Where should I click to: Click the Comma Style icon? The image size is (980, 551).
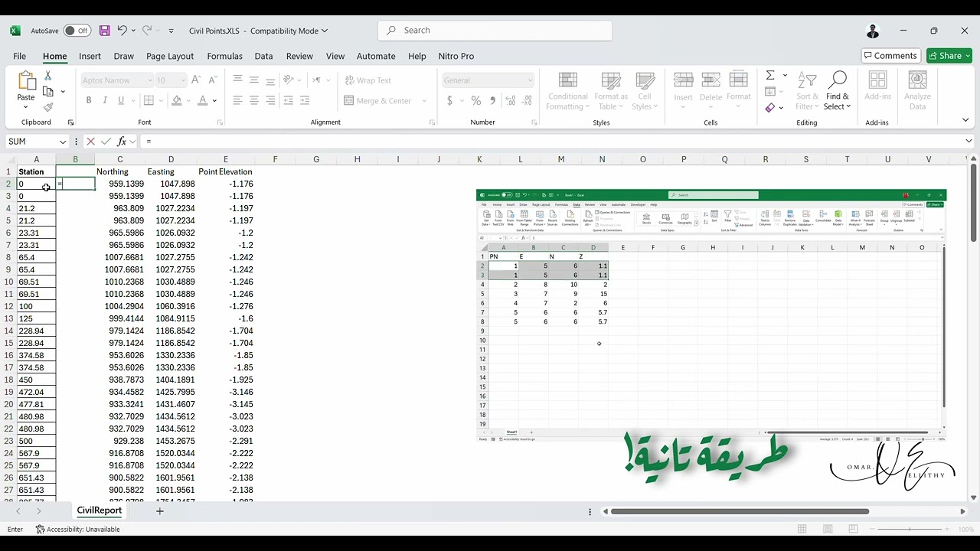coord(492,100)
